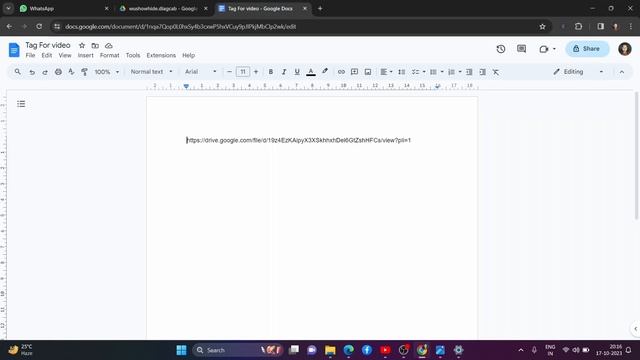Open the Edit menu
640x360 pixels.
pos(47,55)
